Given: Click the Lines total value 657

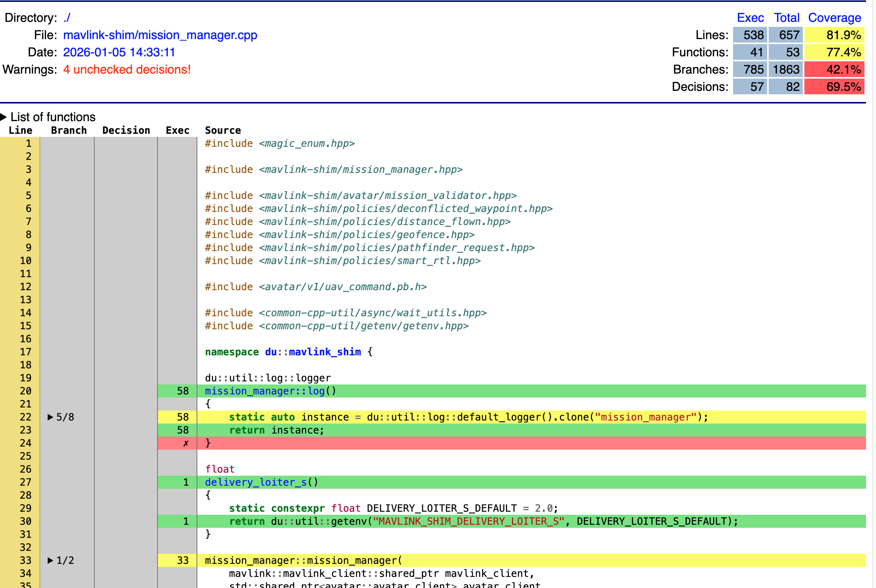Looking at the screenshot, I should click(786, 35).
